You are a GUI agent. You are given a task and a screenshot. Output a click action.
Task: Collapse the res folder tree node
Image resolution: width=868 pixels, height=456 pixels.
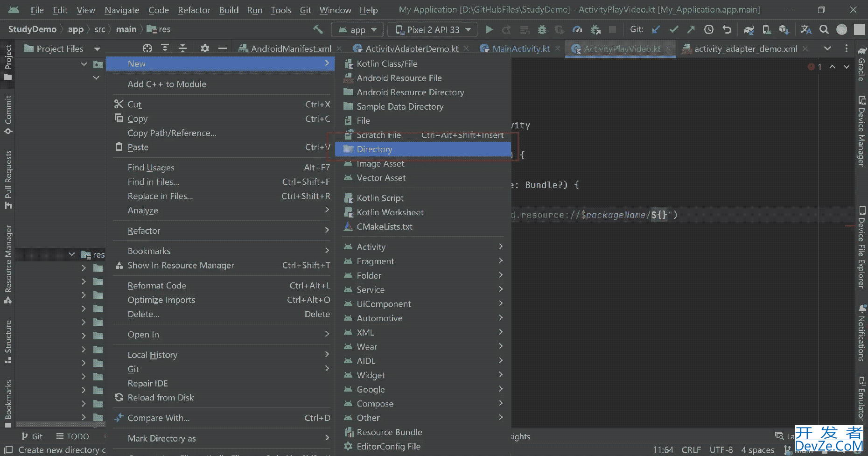(71, 254)
